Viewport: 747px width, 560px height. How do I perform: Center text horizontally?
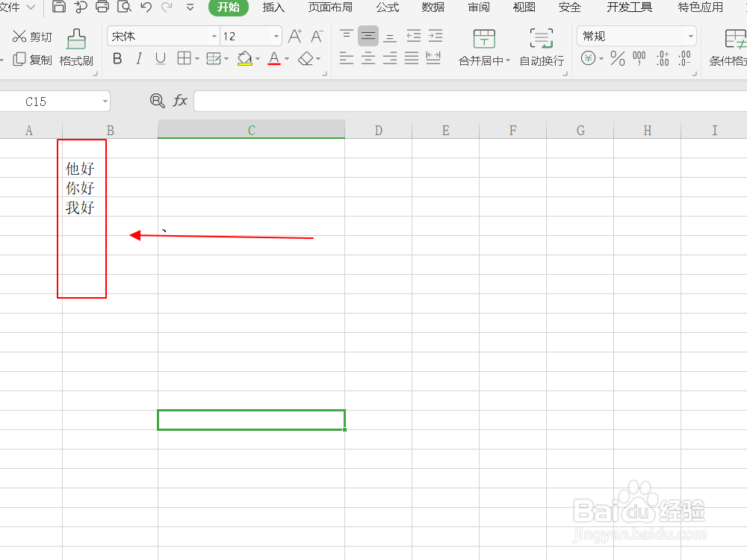tap(368, 58)
